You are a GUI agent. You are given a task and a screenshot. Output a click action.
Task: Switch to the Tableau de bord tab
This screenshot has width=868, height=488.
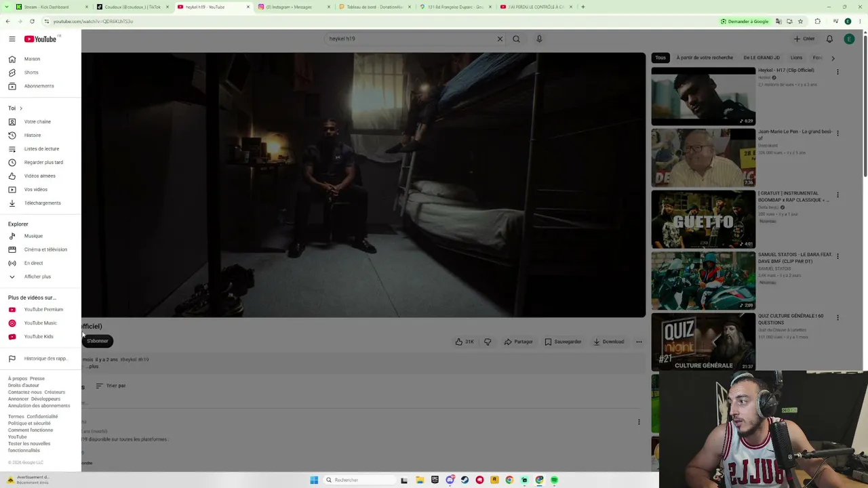[374, 7]
